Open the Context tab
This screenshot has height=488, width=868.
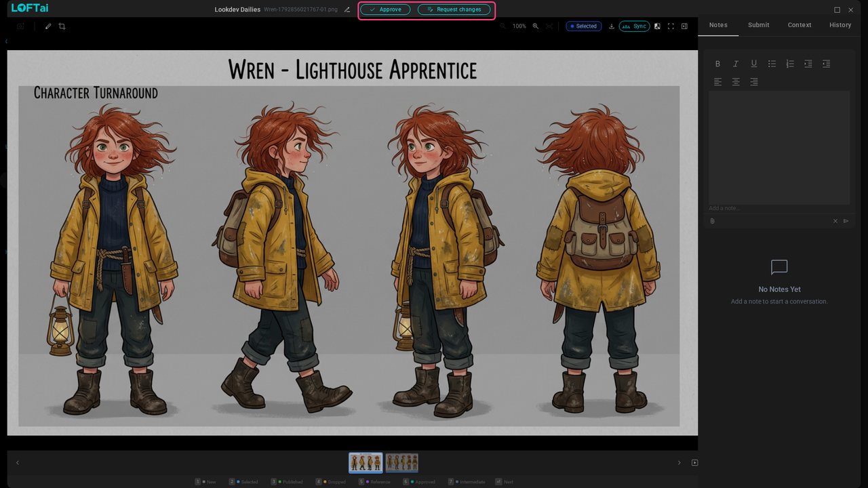click(800, 25)
